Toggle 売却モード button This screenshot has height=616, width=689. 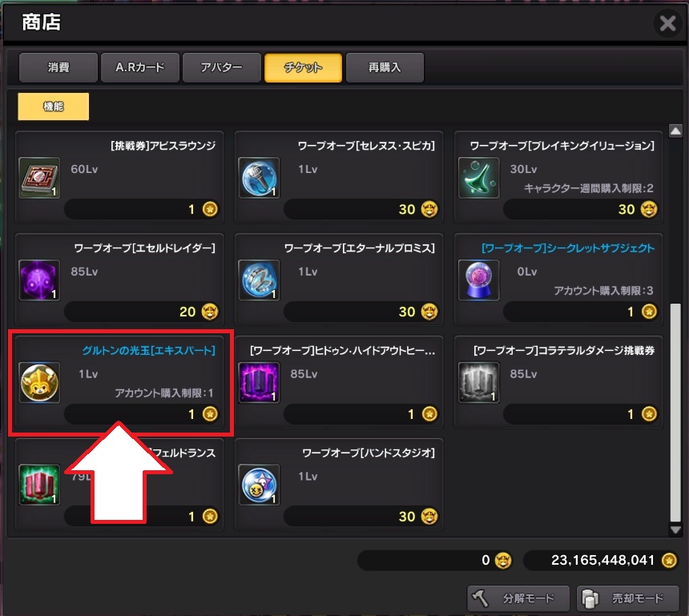[x=628, y=598]
